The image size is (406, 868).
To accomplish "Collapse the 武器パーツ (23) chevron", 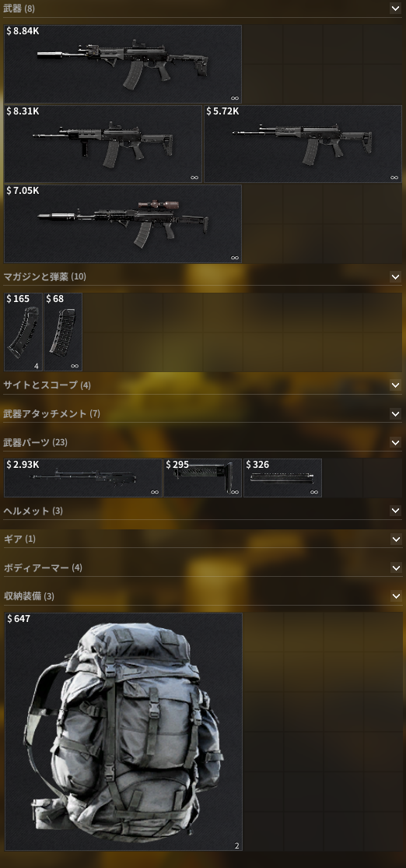I will 395,442.
